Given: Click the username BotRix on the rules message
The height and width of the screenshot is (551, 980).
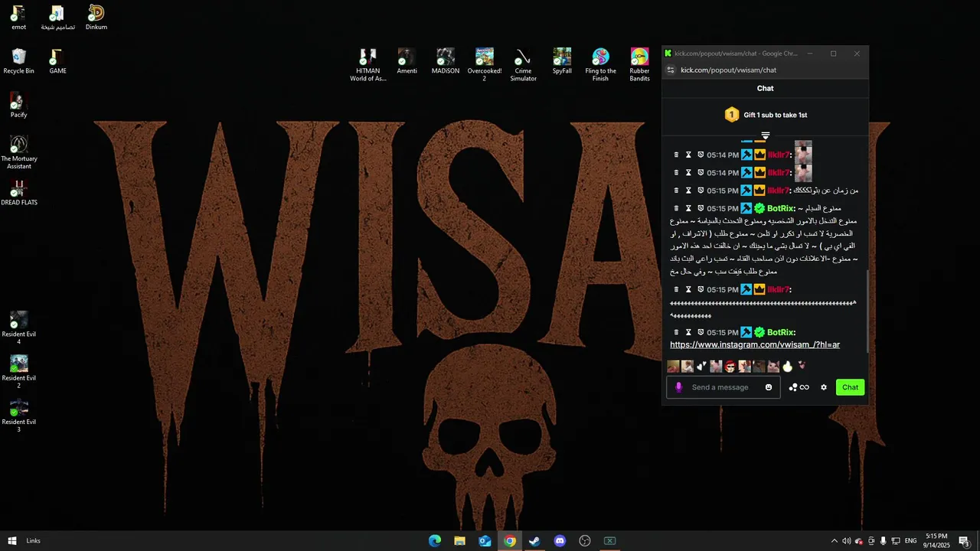Looking at the screenshot, I should point(781,208).
